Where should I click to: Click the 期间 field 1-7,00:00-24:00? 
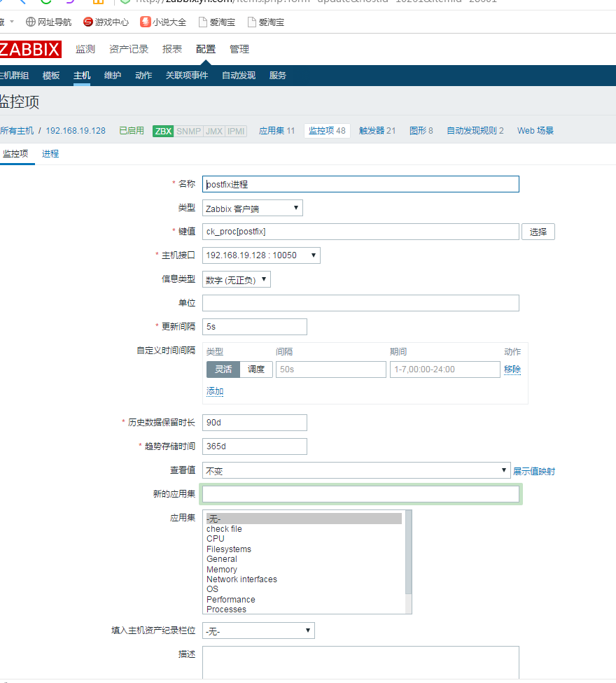pyautogui.click(x=444, y=369)
